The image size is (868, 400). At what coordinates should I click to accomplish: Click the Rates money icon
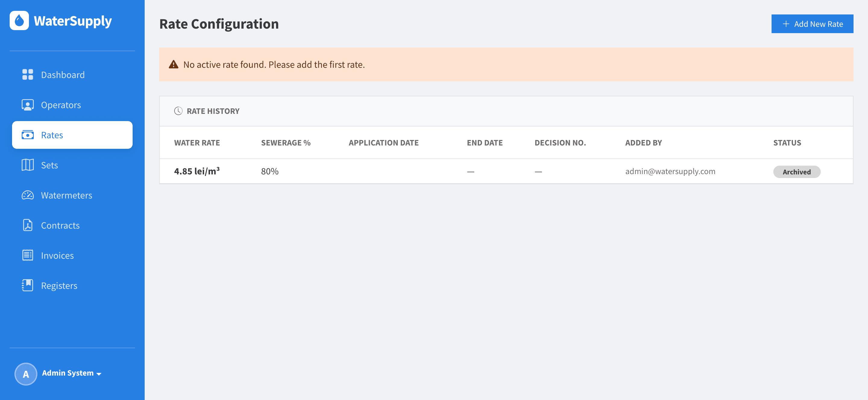pyautogui.click(x=28, y=135)
